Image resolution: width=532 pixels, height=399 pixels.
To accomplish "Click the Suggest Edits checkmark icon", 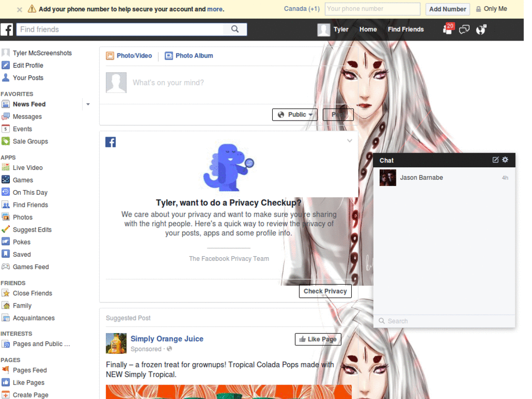I will point(5,229).
